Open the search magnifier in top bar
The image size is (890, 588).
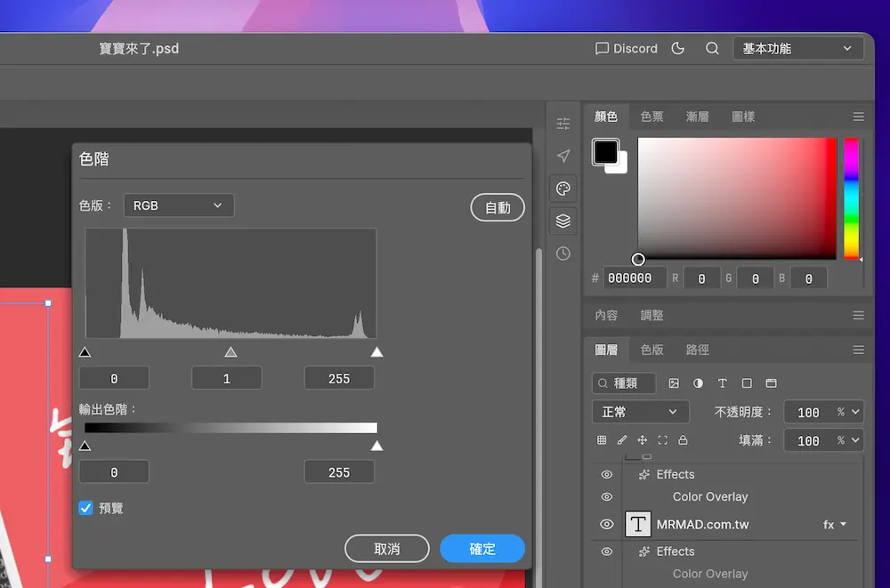point(712,49)
